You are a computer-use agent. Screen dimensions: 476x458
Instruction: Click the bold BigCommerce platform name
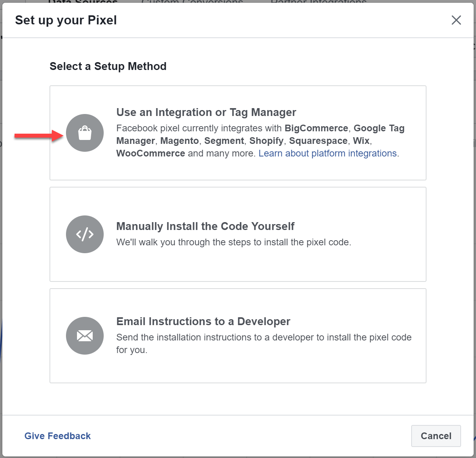[316, 128]
